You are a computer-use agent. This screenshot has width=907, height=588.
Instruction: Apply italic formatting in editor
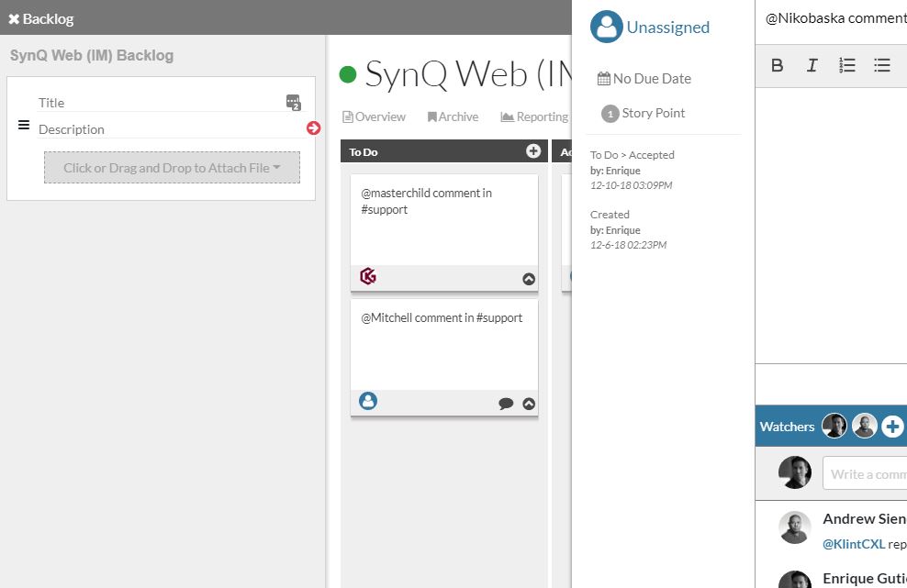point(812,65)
